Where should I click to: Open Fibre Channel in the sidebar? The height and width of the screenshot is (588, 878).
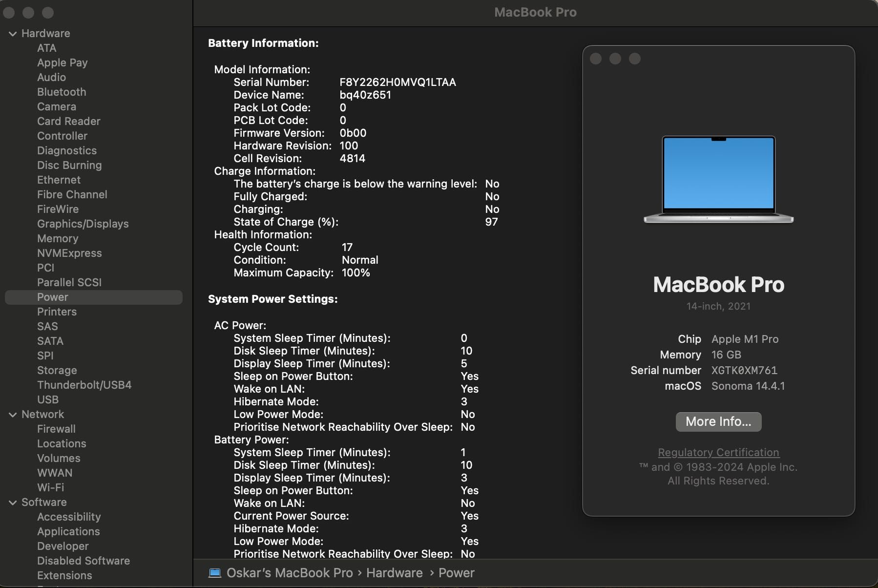point(72,194)
